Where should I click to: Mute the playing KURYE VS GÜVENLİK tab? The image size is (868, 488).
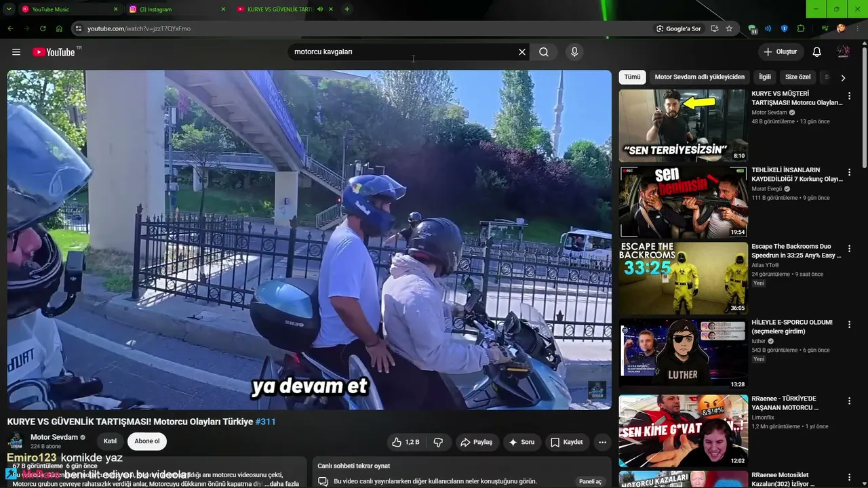(320, 9)
